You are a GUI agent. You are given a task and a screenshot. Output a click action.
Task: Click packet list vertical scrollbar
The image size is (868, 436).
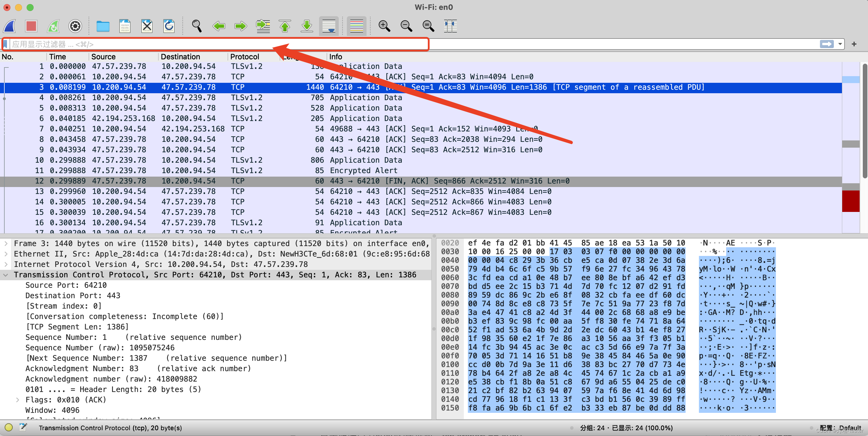[865, 121]
